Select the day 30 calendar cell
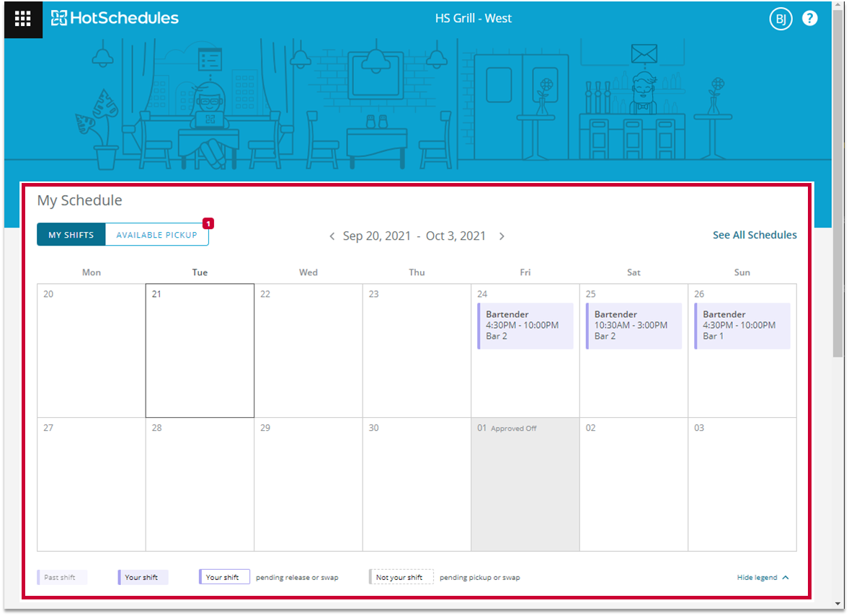 [417, 484]
